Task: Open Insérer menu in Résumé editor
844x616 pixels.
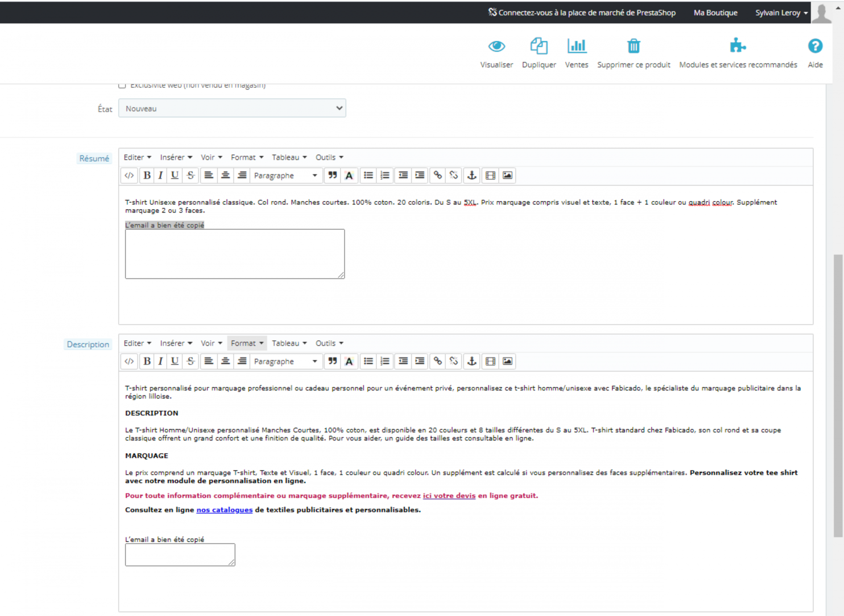Action: [176, 157]
